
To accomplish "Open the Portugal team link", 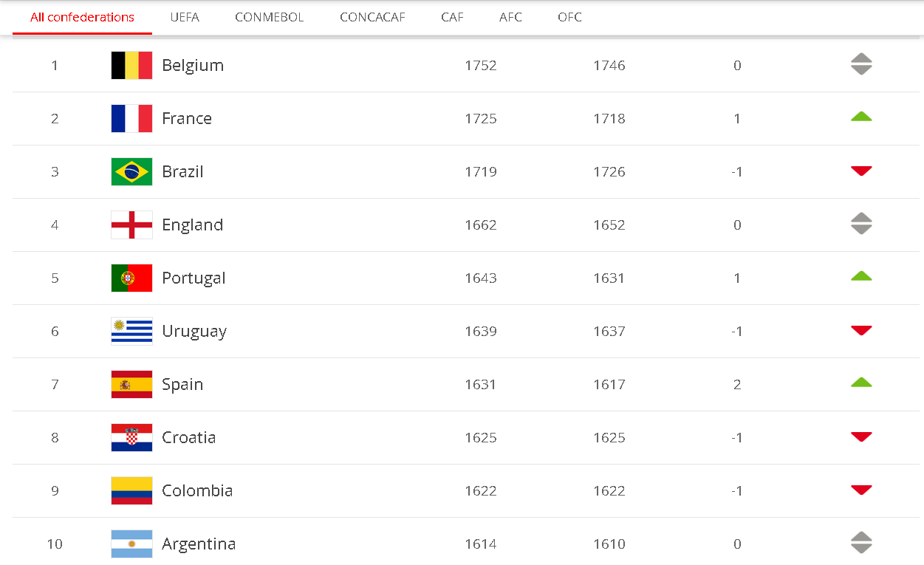I will pyautogui.click(x=194, y=278).
